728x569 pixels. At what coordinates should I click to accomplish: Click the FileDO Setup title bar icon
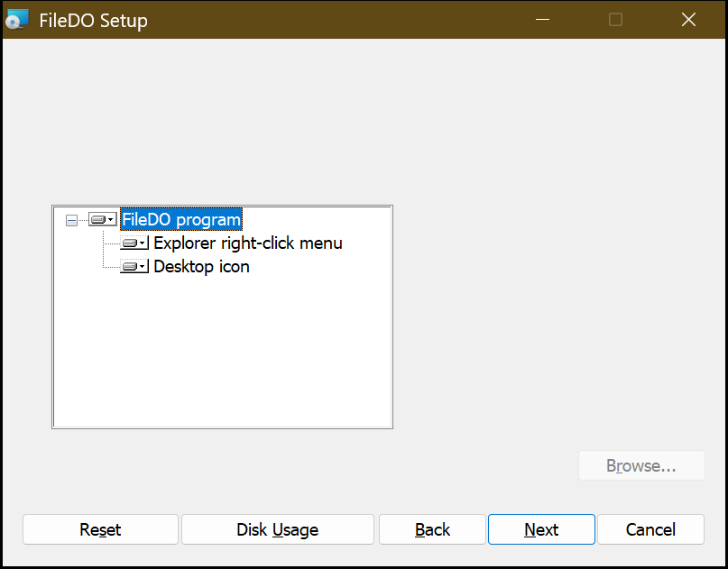tap(17, 20)
